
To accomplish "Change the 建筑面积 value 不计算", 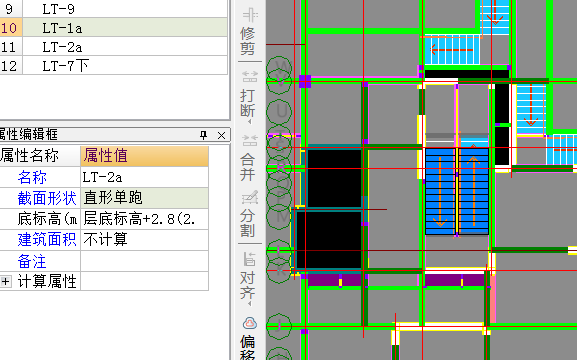I will [144, 240].
